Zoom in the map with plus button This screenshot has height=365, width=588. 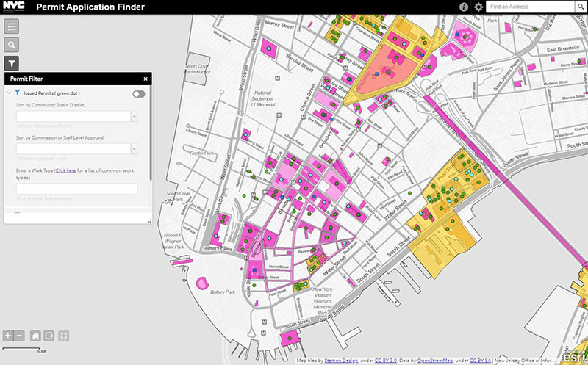(8, 336)
